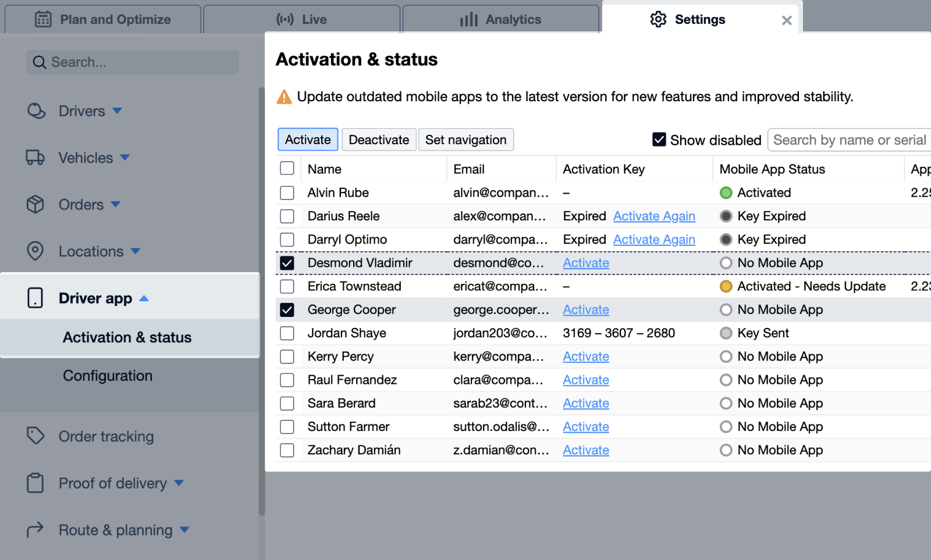Click the Proof of delivery clipboard icon
The image size is (931, 560).
35,483
